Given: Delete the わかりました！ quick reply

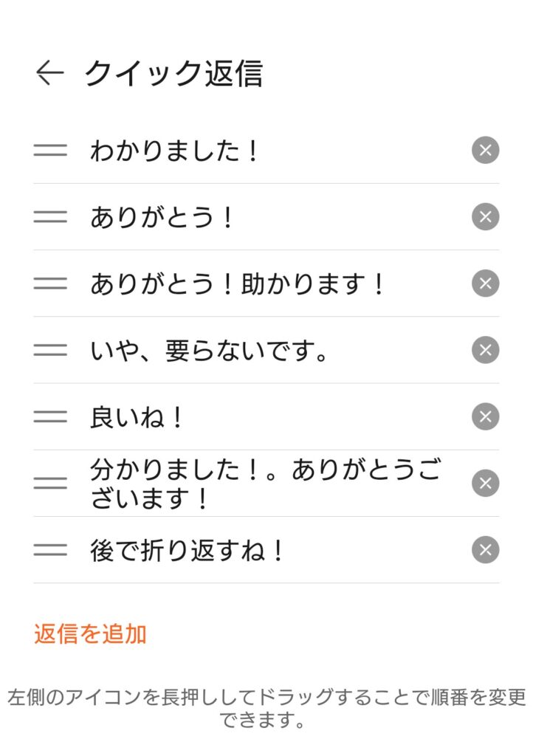Looking at the screenshot, I should pyautogui.click(x=485, y=151).
